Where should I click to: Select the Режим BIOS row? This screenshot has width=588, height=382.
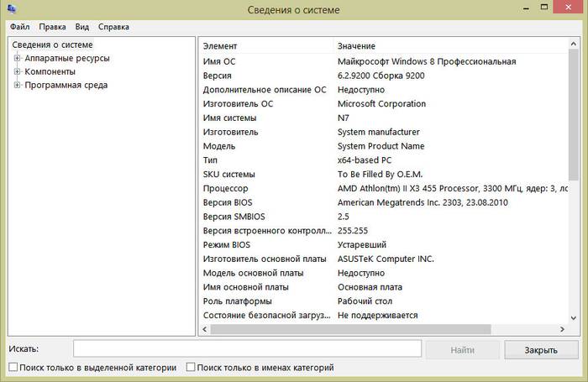(384, 245)
